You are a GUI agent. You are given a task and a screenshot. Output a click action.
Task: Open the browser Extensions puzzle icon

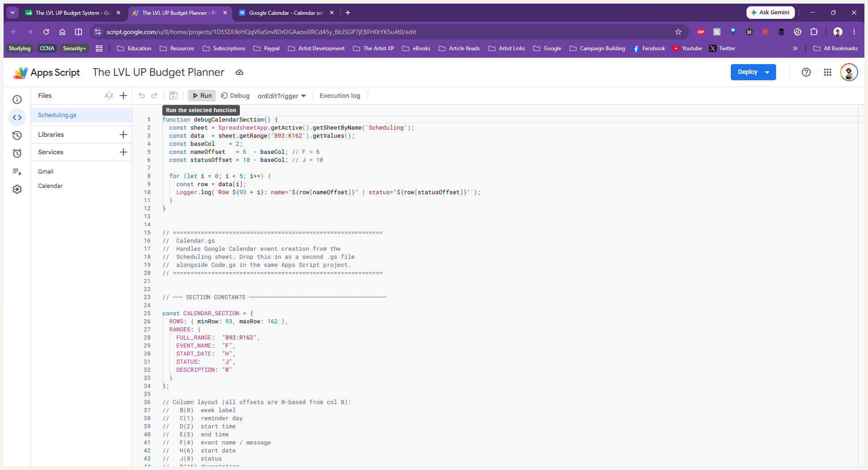[x=814, y=32]
